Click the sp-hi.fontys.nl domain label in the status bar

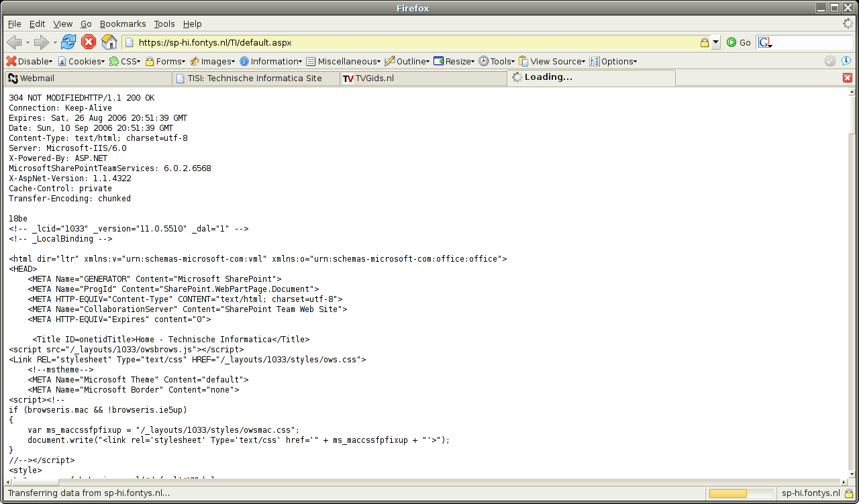[811, 493]
